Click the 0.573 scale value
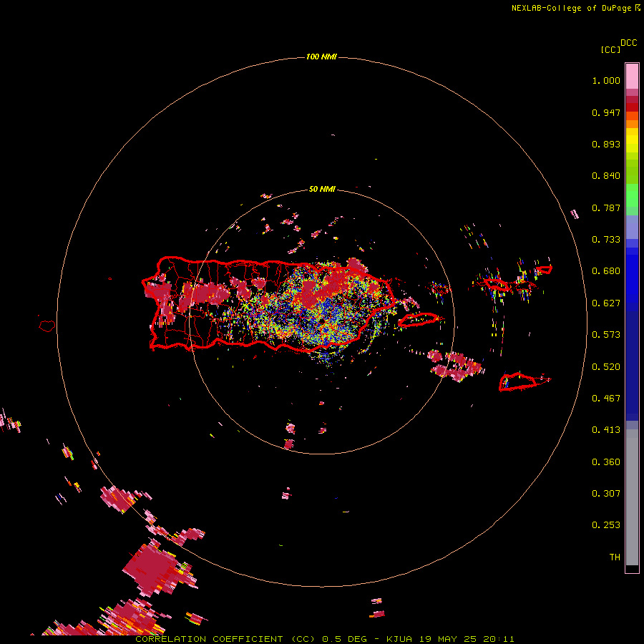Viewport: 644px width, 644px height. (x=606, y=335)
